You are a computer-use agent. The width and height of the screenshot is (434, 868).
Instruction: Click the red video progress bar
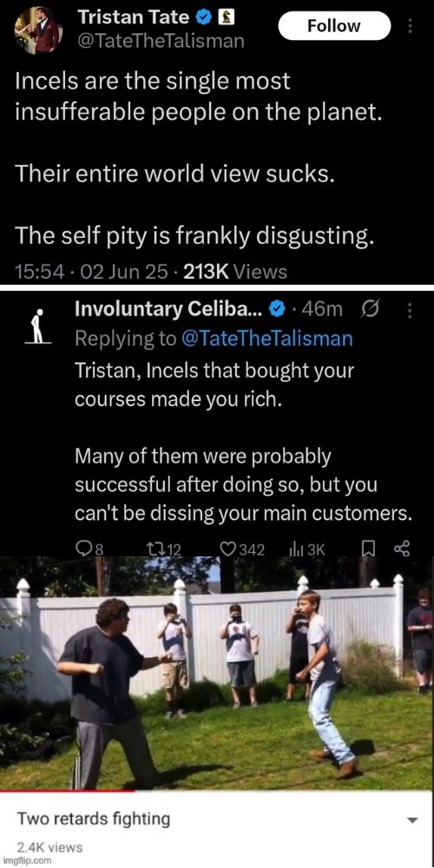point(68,791)
